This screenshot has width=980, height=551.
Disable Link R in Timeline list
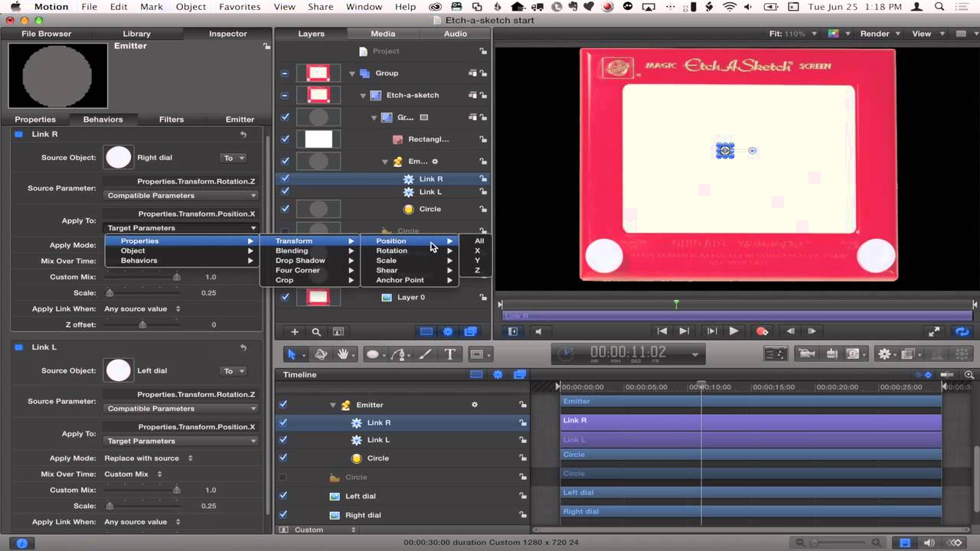coord(283,422)
